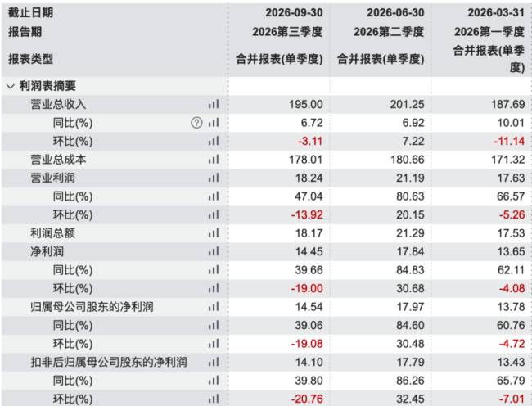Select revenue cell 187.69
This screenshot has height=406, width=532.
(508, 104)
